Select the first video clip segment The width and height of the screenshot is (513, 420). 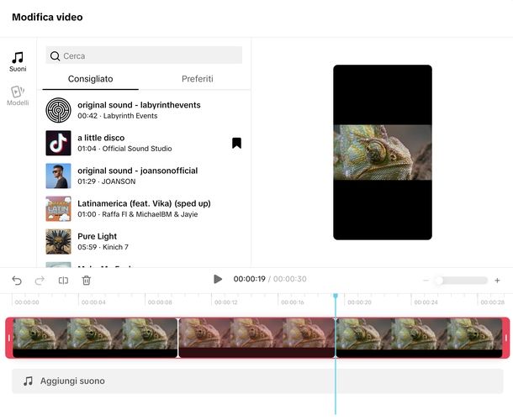(x=95, y=338)
